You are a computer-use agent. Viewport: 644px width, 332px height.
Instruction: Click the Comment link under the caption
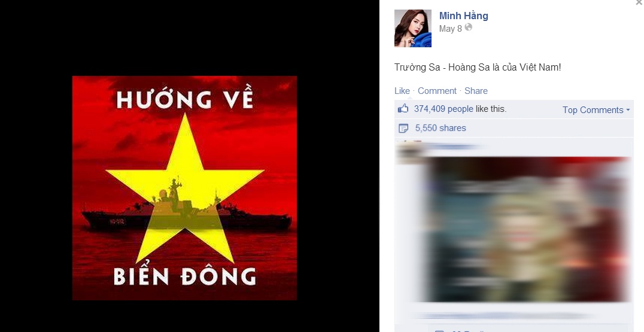click(437, 91)
